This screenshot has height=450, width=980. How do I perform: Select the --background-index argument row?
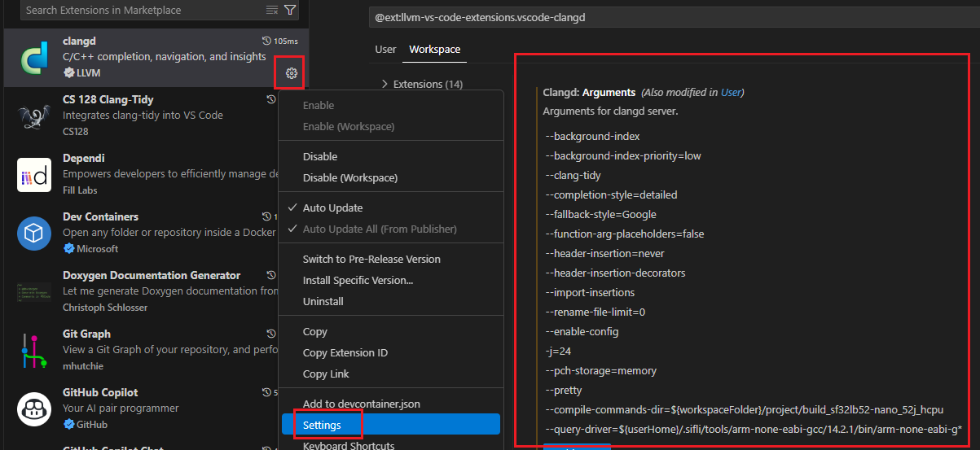click(592, 136)
